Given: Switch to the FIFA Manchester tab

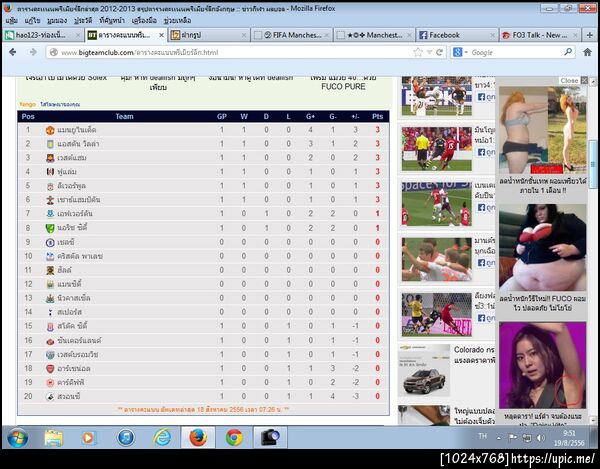Looking at the screenshot, I should click(292, 35).
